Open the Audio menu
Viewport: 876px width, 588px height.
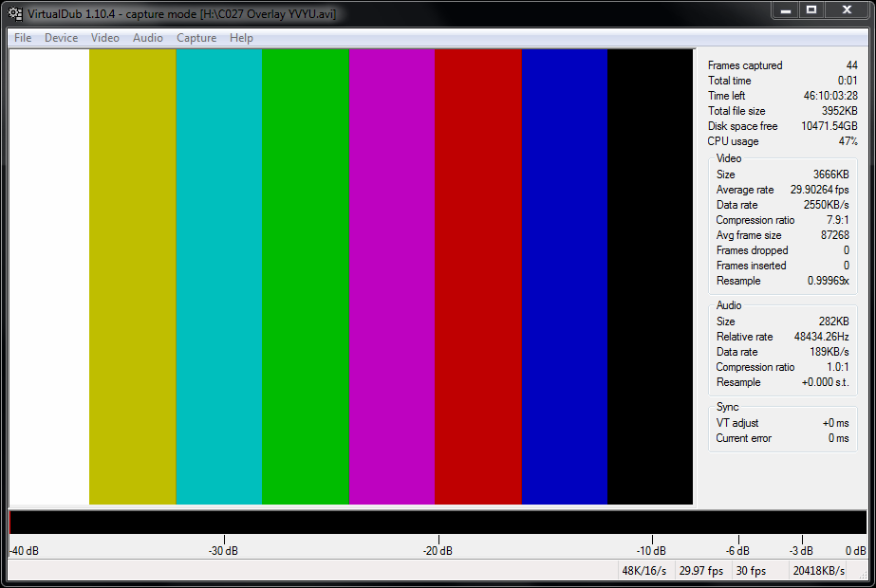coord(147,37)
